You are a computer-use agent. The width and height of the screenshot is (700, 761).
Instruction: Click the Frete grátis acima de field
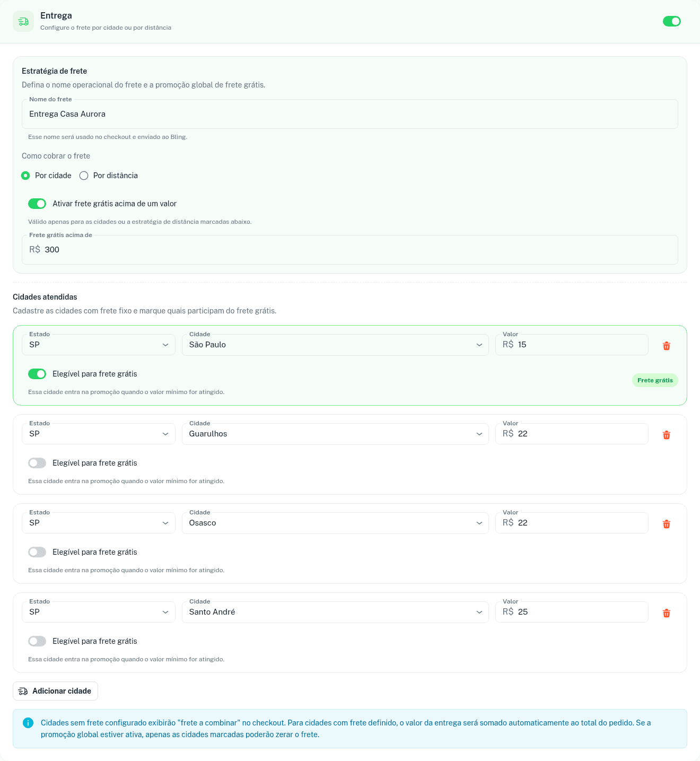[x=350, y=250]
